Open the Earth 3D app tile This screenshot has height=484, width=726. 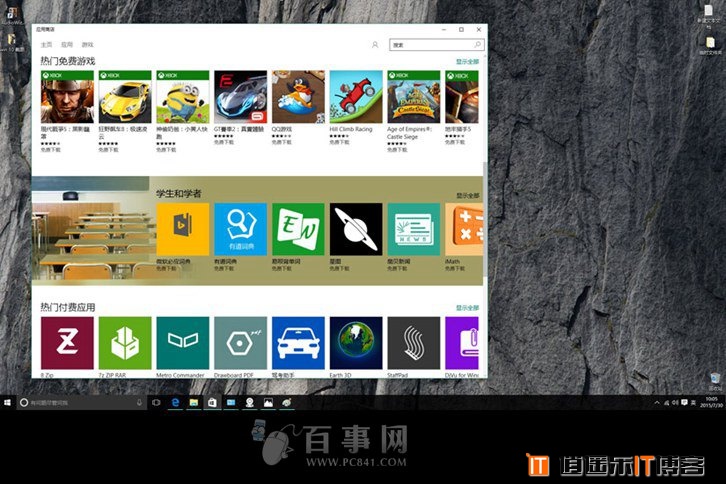356,343
